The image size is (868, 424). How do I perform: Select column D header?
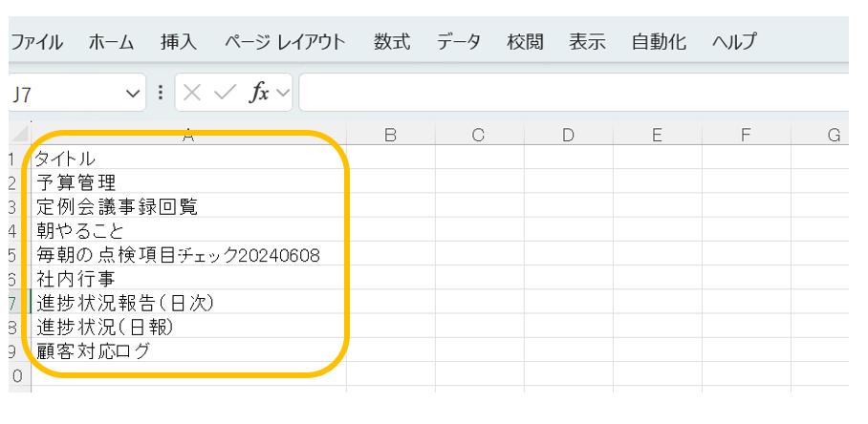[568, 136]
